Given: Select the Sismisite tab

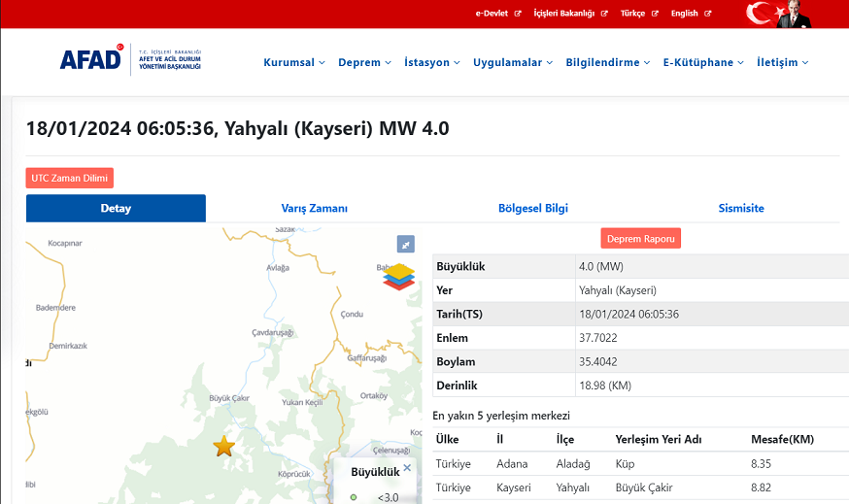Looking at the screenshot, I should (x=740, y=209).
